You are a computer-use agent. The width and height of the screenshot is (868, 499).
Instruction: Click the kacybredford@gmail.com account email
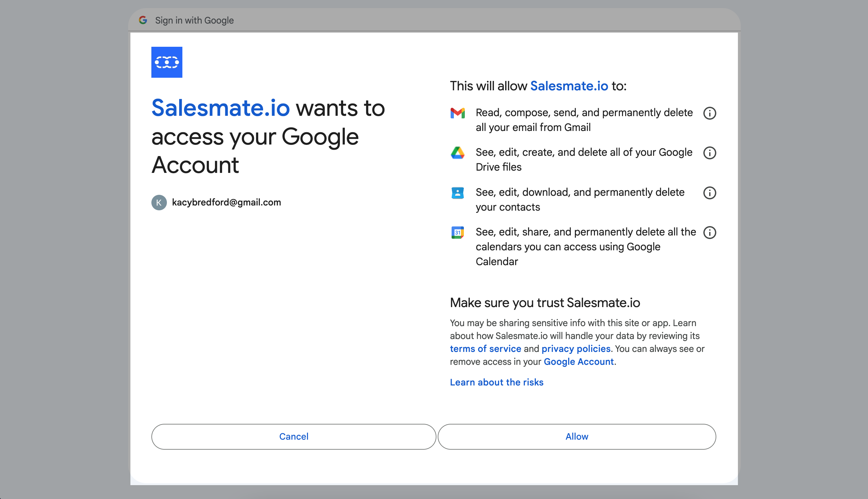(226, 202)
